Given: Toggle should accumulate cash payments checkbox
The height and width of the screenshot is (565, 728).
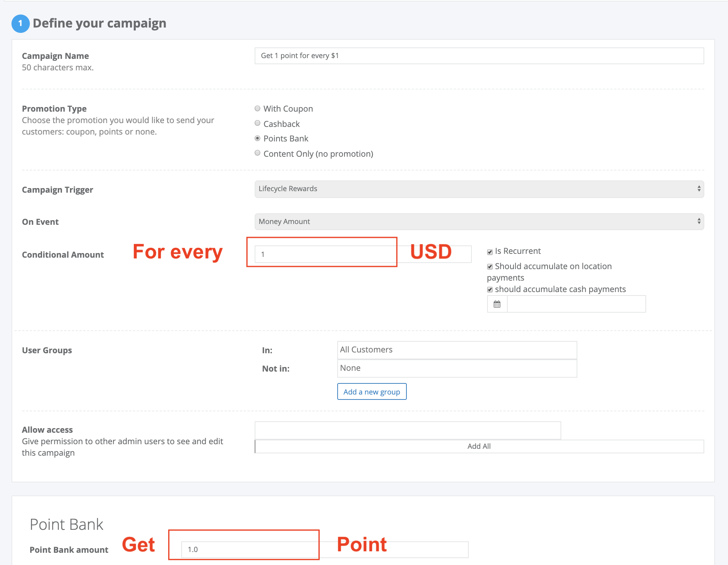Looking at the screenshot, I should 490,289.
